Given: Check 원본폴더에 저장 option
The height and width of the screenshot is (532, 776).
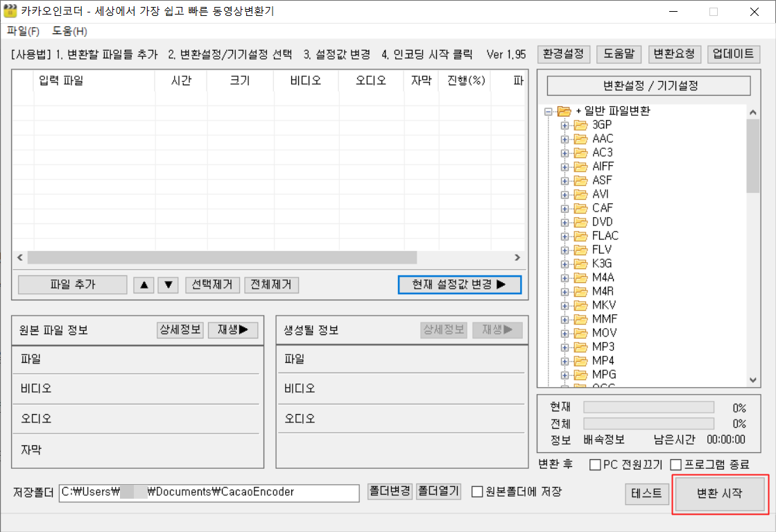Looking at the screenshot, I should tap(477, 491).
